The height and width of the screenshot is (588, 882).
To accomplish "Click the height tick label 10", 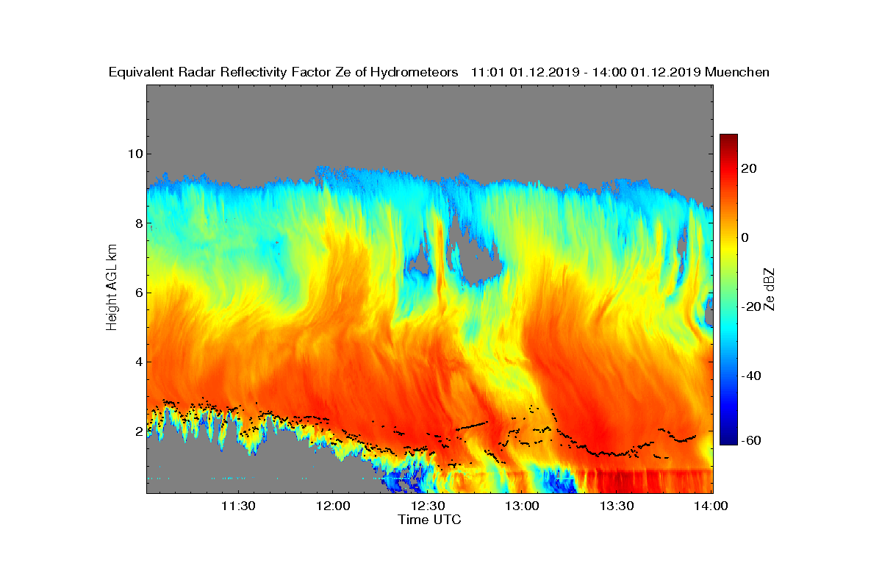I will click(135, 154).
